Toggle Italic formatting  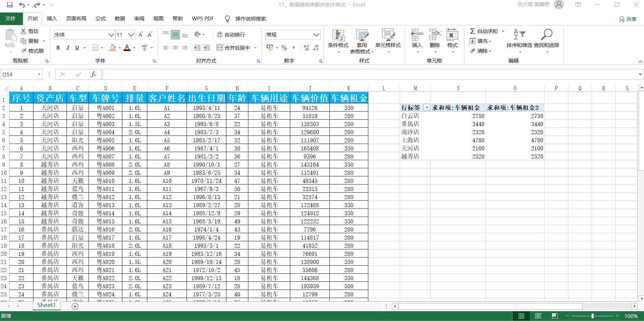click(x=68, y=48)
